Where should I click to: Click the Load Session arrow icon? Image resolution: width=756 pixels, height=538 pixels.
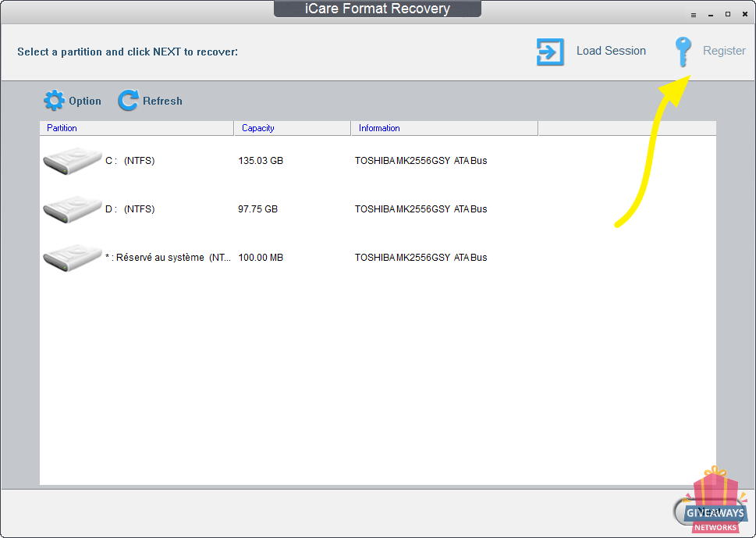(x=550, y=52)
